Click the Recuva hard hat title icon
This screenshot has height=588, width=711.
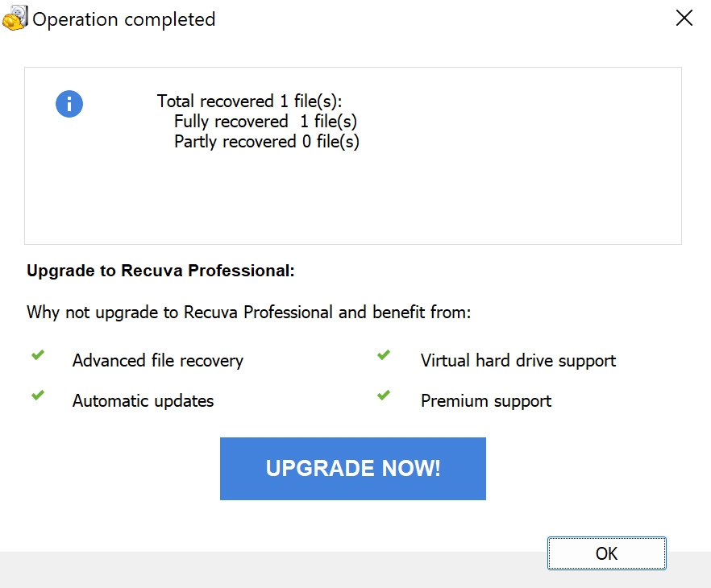point(15,18)
